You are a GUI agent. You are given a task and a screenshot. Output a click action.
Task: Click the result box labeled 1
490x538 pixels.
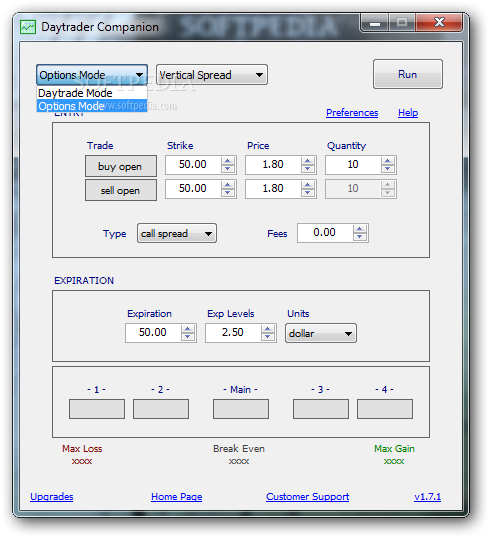click(97, 409)
